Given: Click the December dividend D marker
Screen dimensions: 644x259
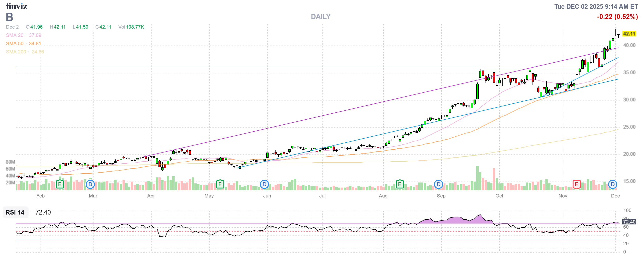Looking at the screenshot, I should click(x=612, y=184).
